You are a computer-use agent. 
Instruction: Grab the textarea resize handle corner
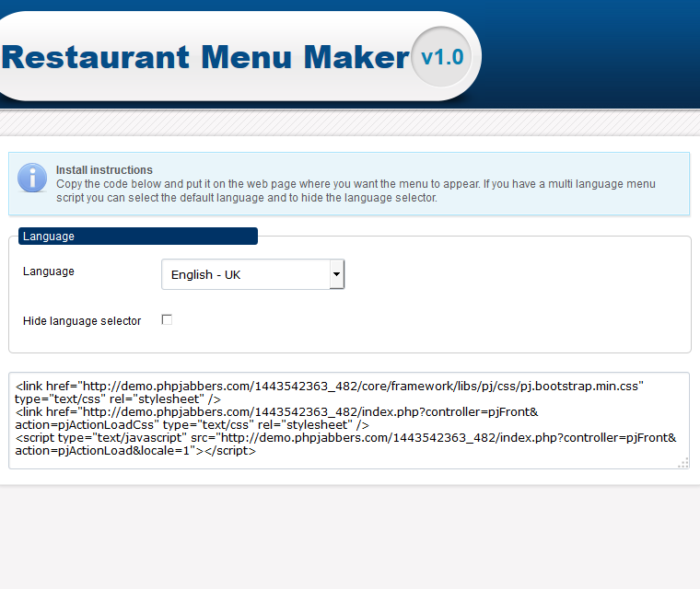tap(683, 463)
